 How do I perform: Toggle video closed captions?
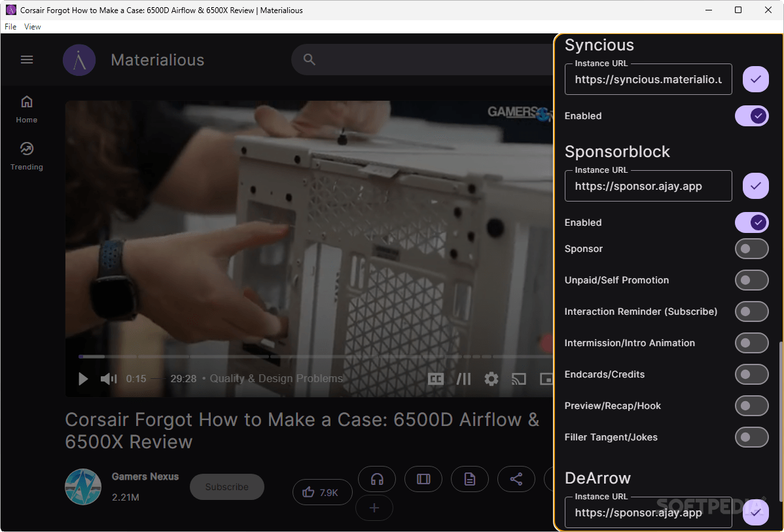(x=435, y=379)
